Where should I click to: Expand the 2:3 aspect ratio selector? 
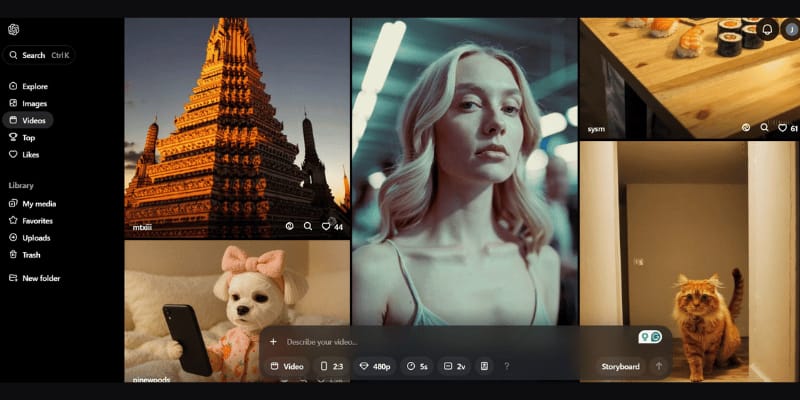point(331,367)
